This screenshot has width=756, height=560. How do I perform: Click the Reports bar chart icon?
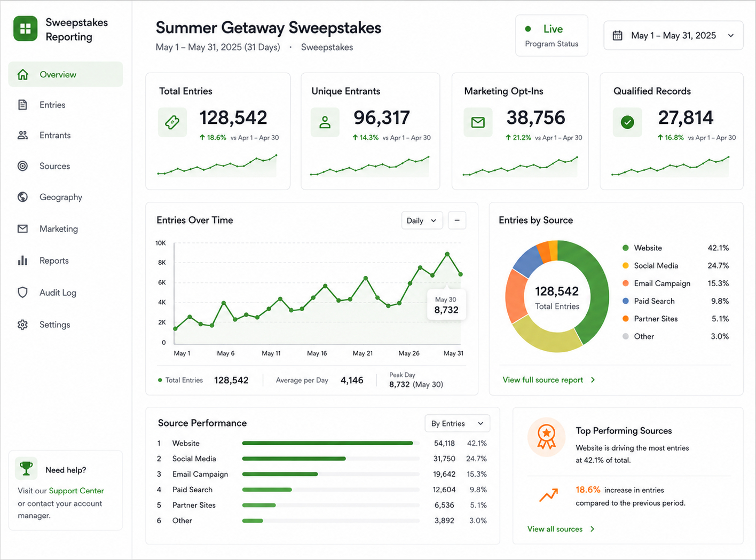(22, 261)
